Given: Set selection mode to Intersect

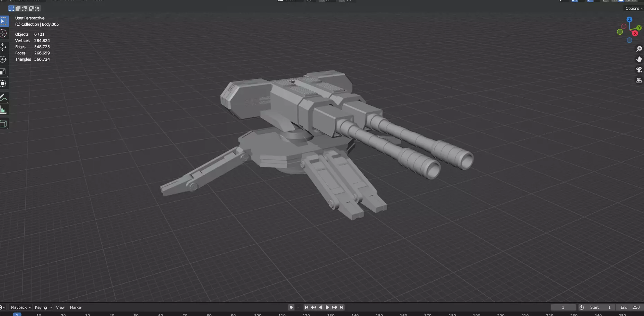Looking at the screenshot, I should pos(38,8).
